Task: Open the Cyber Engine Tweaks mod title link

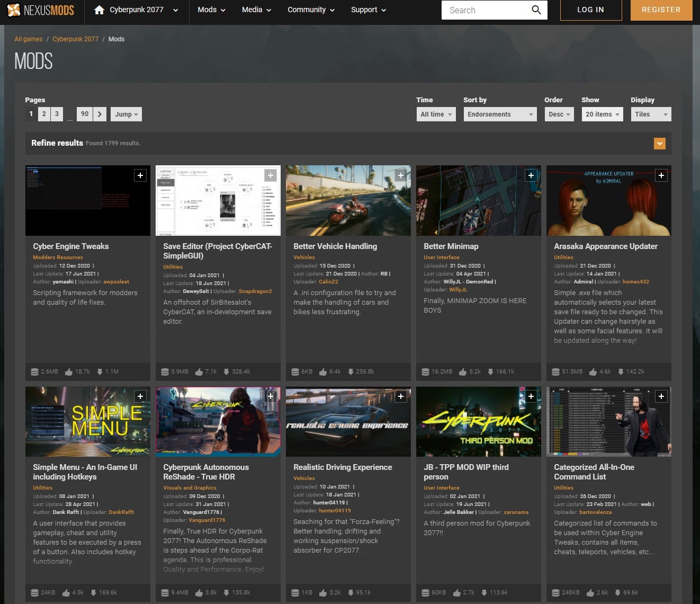Action: 71,246
